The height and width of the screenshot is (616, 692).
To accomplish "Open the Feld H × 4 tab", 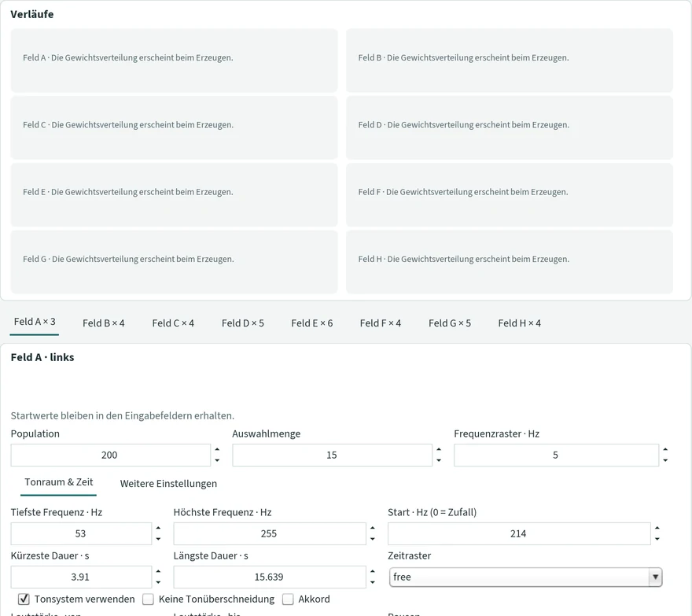I will (520, 323).
